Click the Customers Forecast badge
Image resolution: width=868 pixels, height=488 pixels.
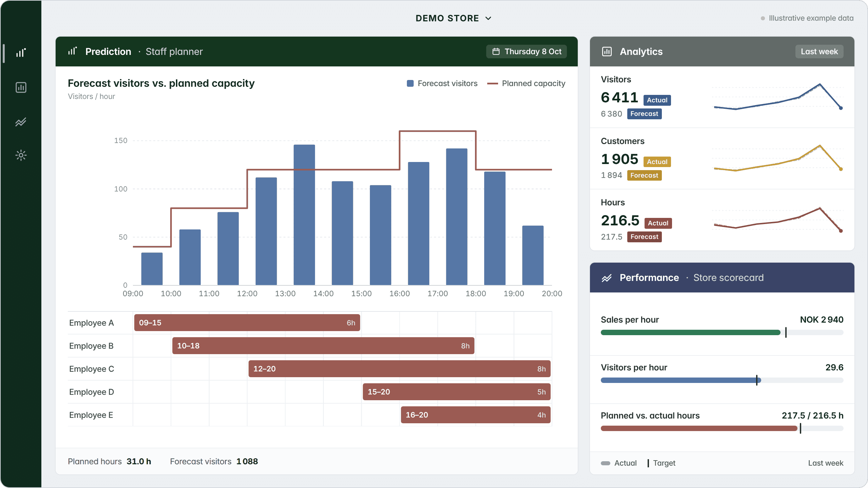(x=644, y=175)
